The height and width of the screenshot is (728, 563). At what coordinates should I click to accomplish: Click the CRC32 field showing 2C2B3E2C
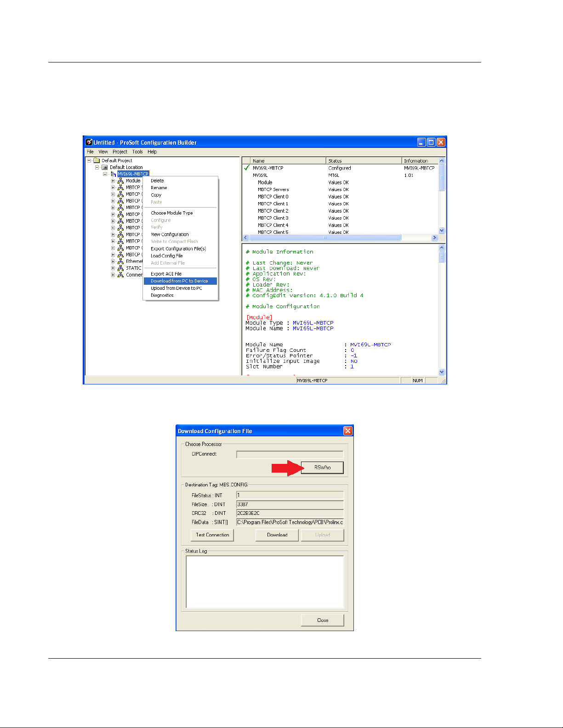tap(290, 513)
